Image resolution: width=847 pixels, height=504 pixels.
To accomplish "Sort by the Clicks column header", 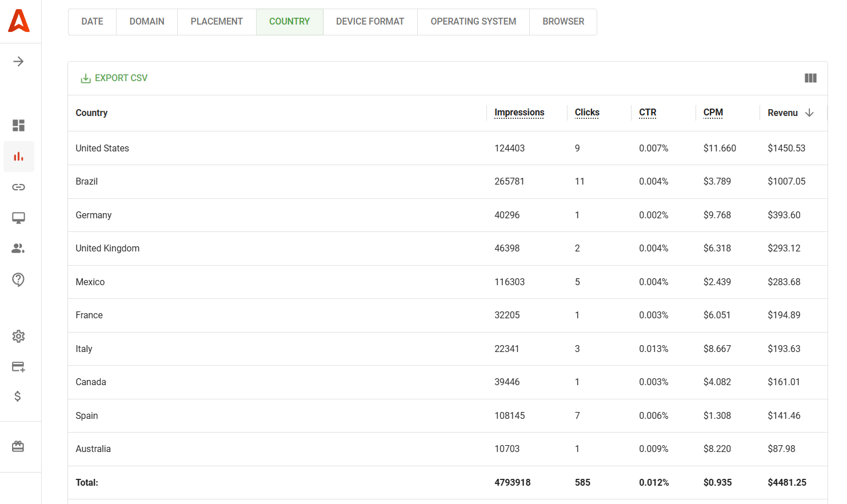I will [587, 113].
